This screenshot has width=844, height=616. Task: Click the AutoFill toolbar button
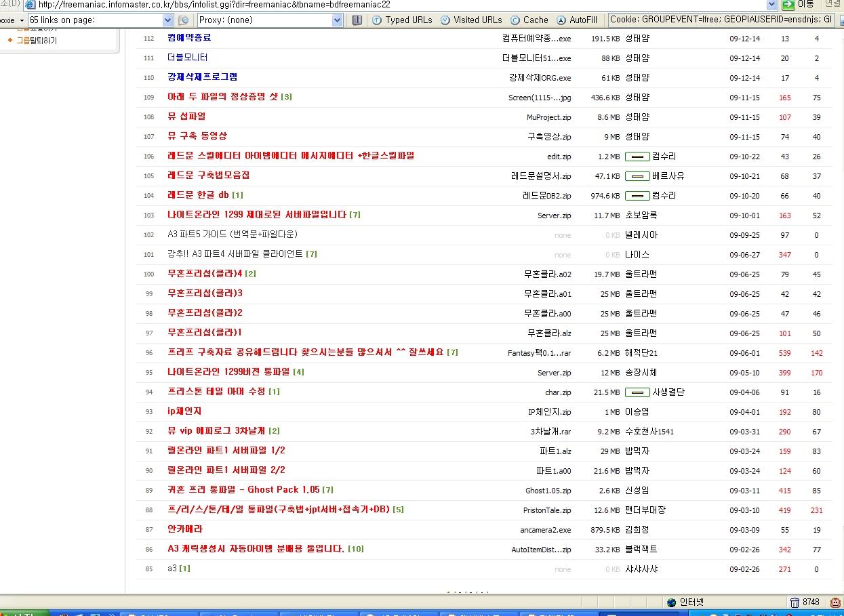click(x=577, y=20)
